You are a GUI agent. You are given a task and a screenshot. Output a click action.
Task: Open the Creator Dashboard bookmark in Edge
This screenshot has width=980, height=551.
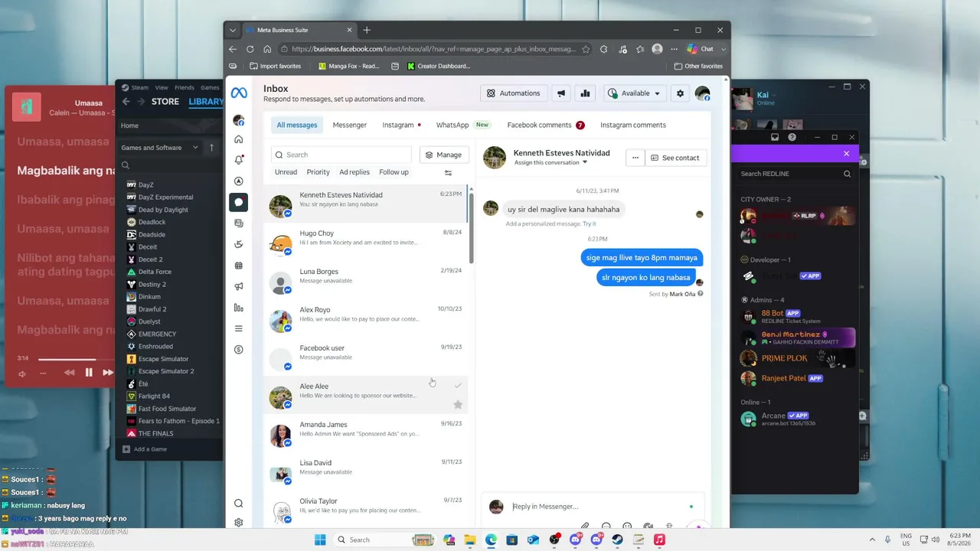coord(439,66)
